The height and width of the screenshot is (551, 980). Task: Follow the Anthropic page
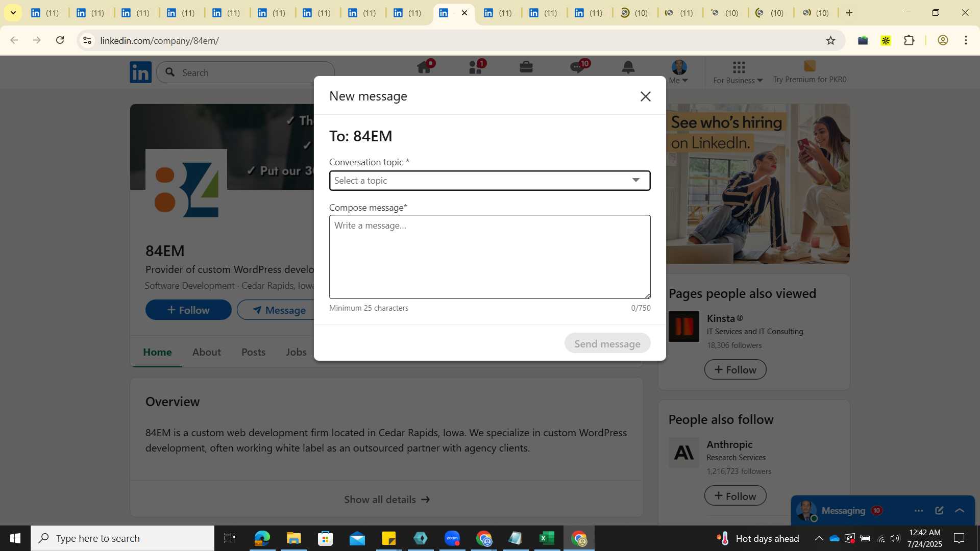tap(735, 495)
